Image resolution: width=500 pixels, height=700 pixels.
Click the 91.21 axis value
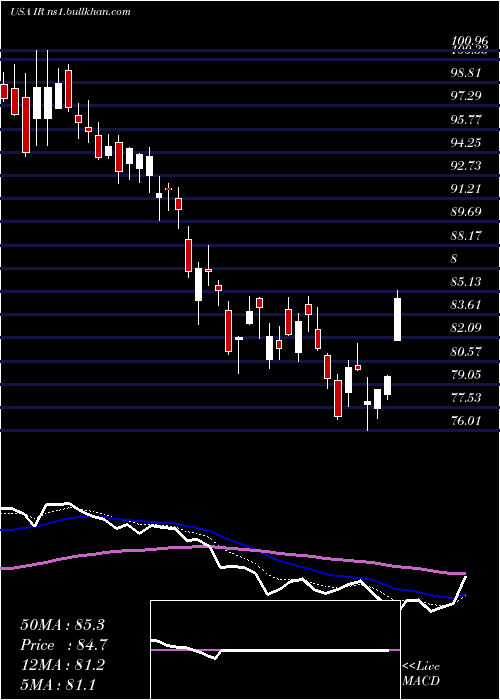point(467,189)
